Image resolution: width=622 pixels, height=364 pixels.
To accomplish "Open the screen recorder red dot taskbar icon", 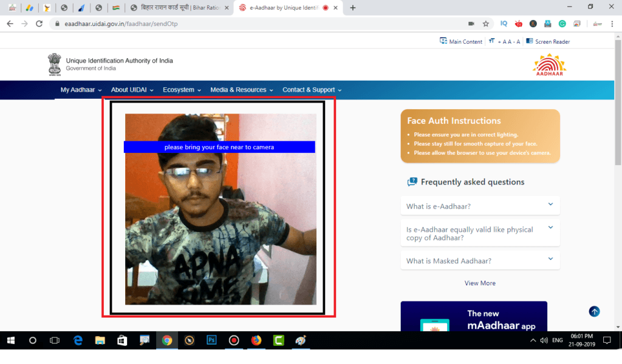I will pos(234,340).
